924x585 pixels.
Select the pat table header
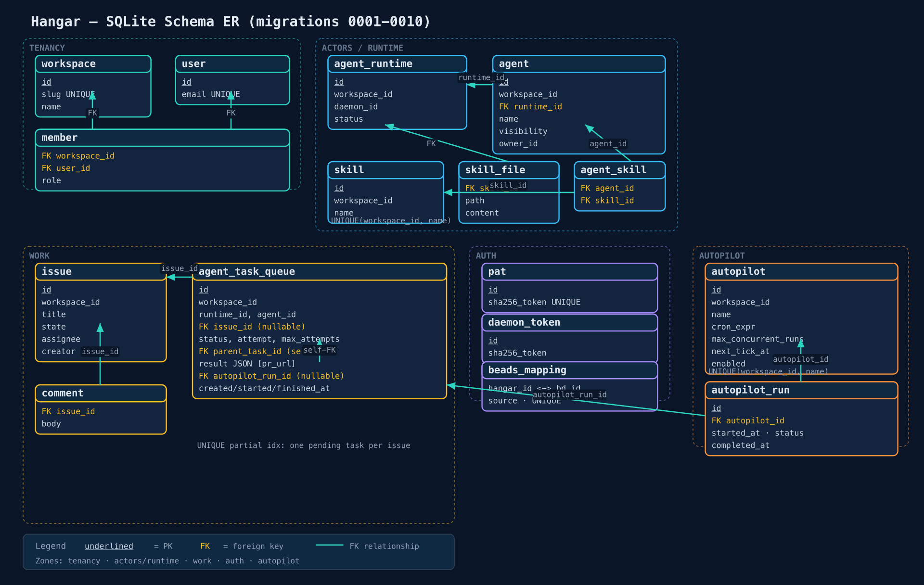(570, 272)
